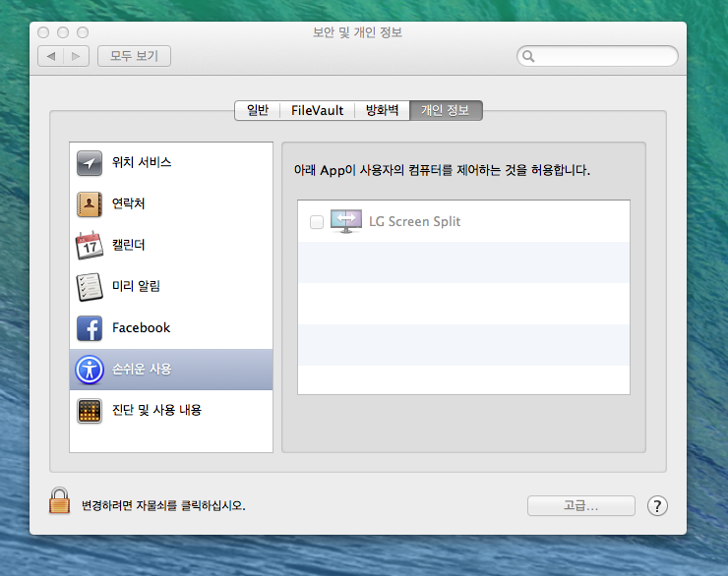Select the 손쉬운 사용 text label
This screenshot has height=576, width=728.
pyautogui.click(x=142, y=370)
